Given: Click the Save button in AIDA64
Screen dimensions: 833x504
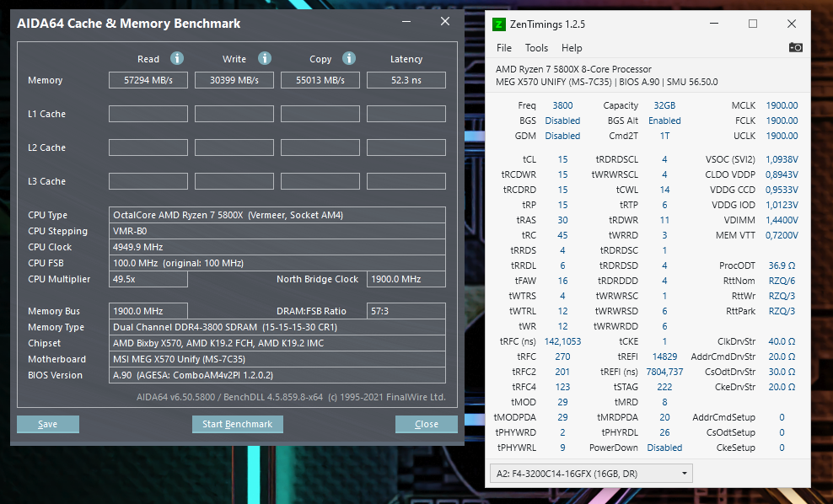Looking at the screenshot, I should coord(48,424).
